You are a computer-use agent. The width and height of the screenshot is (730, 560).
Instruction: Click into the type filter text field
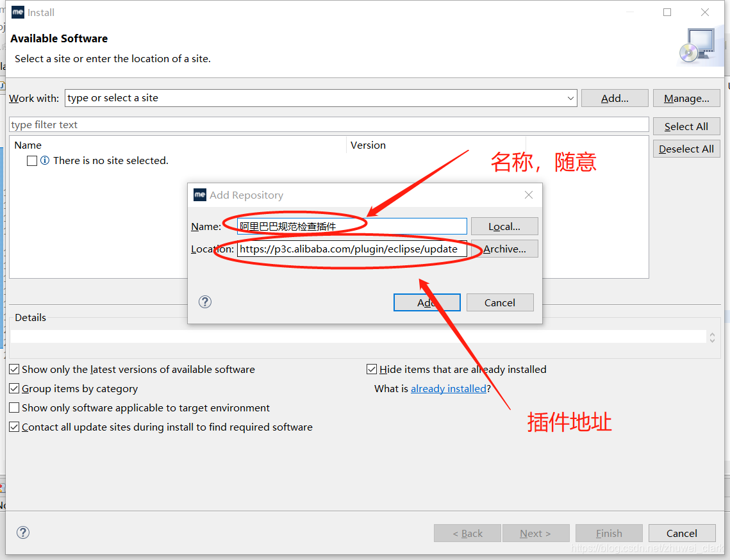329,124
